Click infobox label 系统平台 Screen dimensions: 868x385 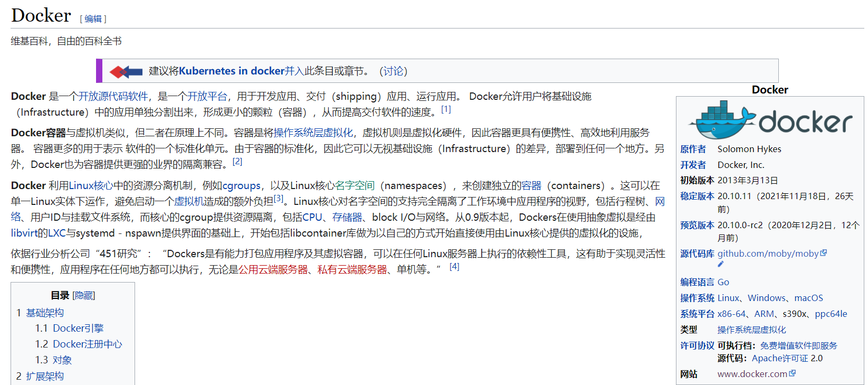click(697, 314)
